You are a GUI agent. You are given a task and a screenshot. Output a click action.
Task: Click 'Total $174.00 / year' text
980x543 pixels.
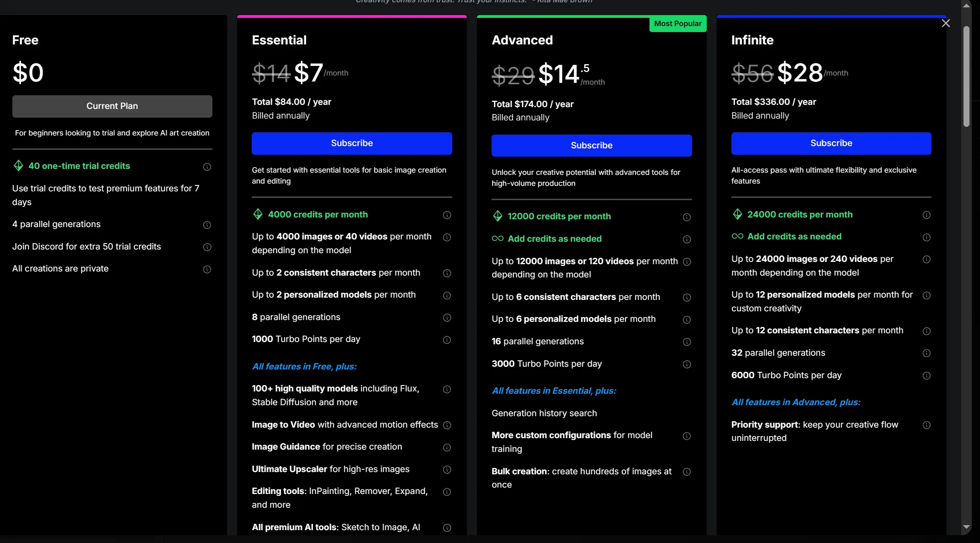click(532, 104)
